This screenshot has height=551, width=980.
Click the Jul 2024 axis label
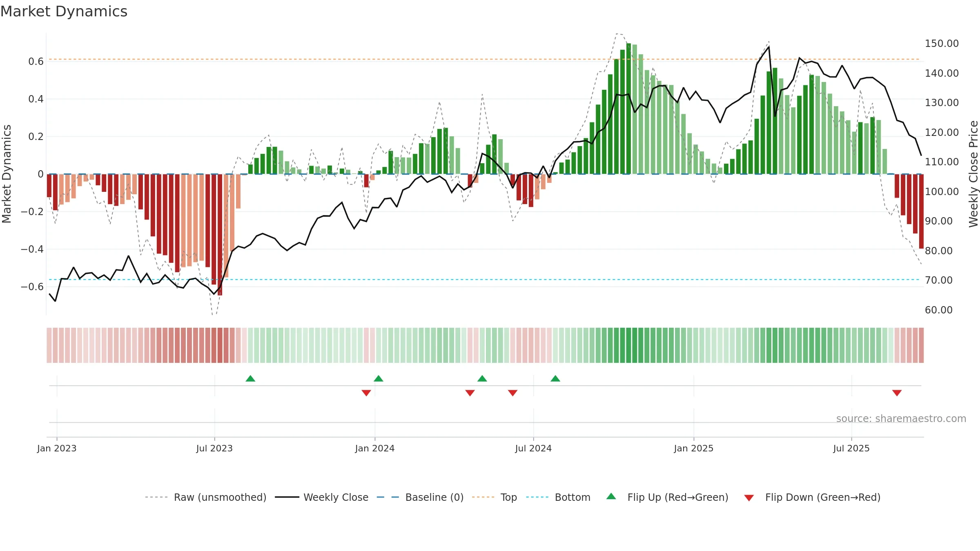tap(533, 448)
